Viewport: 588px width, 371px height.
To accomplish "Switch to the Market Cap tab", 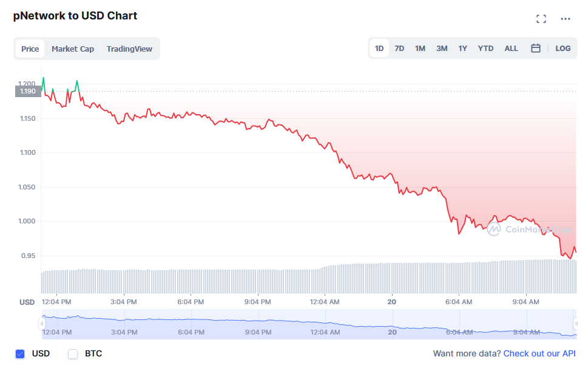I will pyautogui.click(x=73, y=49).
